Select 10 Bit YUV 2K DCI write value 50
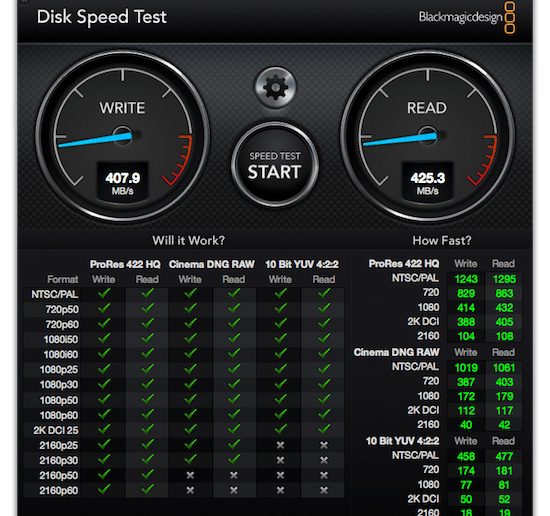The image size is (550, 516). coord(466,499)
